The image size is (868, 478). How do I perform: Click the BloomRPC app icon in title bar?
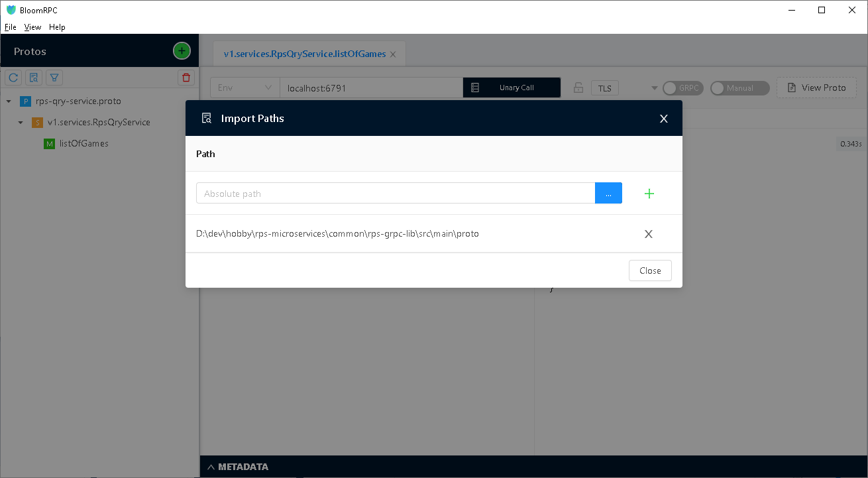pyautogui.click(x=11, y=10)
